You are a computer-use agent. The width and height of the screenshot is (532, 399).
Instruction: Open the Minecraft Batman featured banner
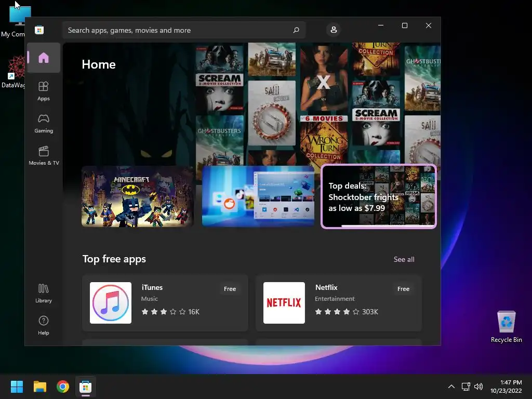137,196
